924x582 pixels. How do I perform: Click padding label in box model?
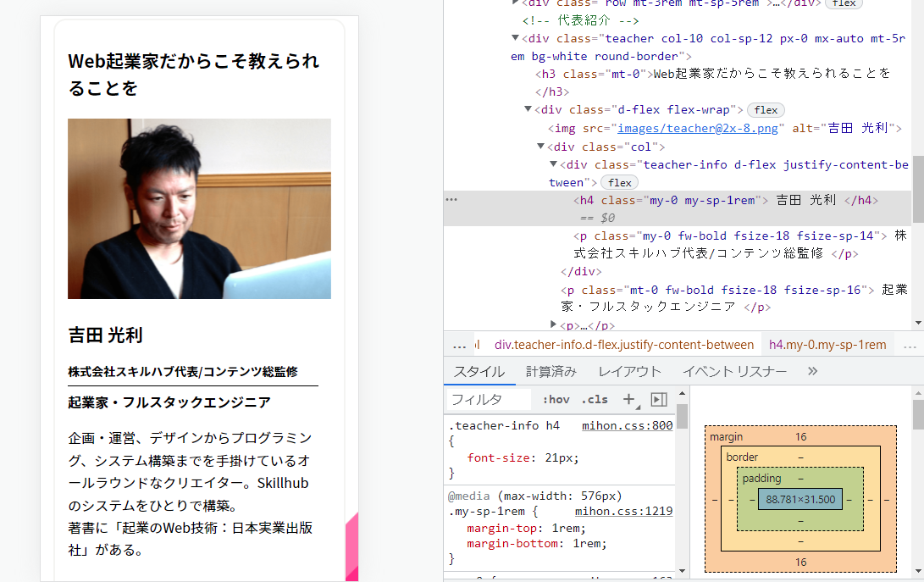761,478
